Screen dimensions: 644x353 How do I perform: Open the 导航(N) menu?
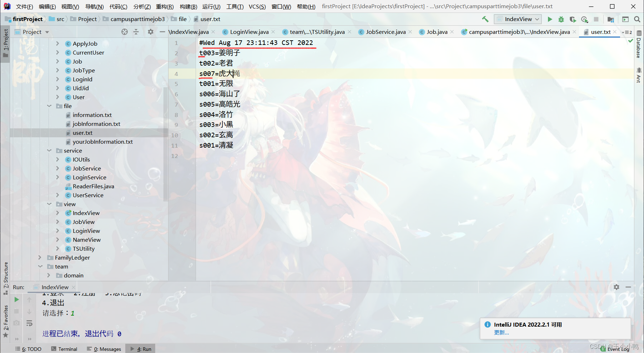click(94, 6)
